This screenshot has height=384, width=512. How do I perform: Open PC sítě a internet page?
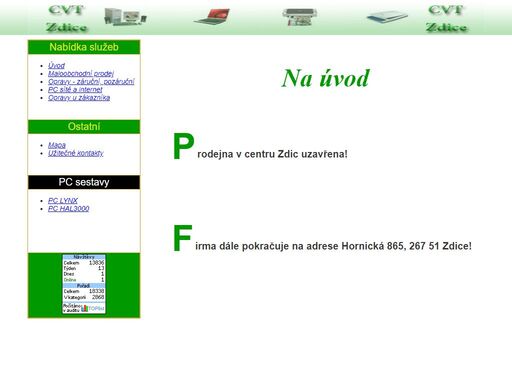pos(75,89)
